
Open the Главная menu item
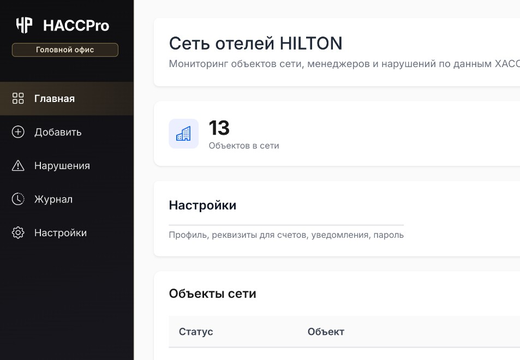(67, 99)
